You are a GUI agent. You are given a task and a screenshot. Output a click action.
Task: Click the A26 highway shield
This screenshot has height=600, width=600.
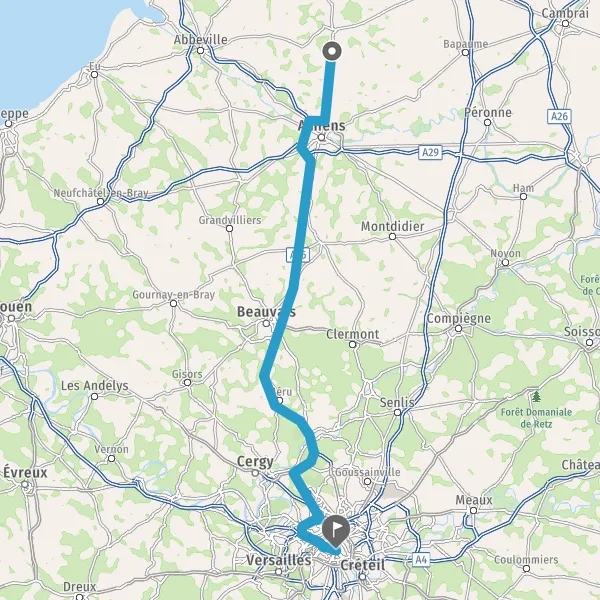pyautogui.click(x=559, y=116)
